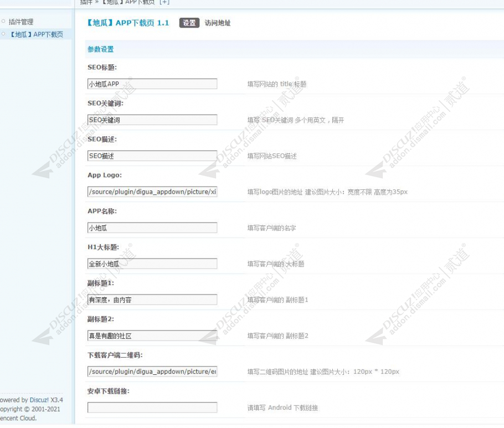Screen dimensions: 504x428
Task: Click hint text 填写客户端的 副标题1
Action: pyautogui.click(x=277, y=300)
